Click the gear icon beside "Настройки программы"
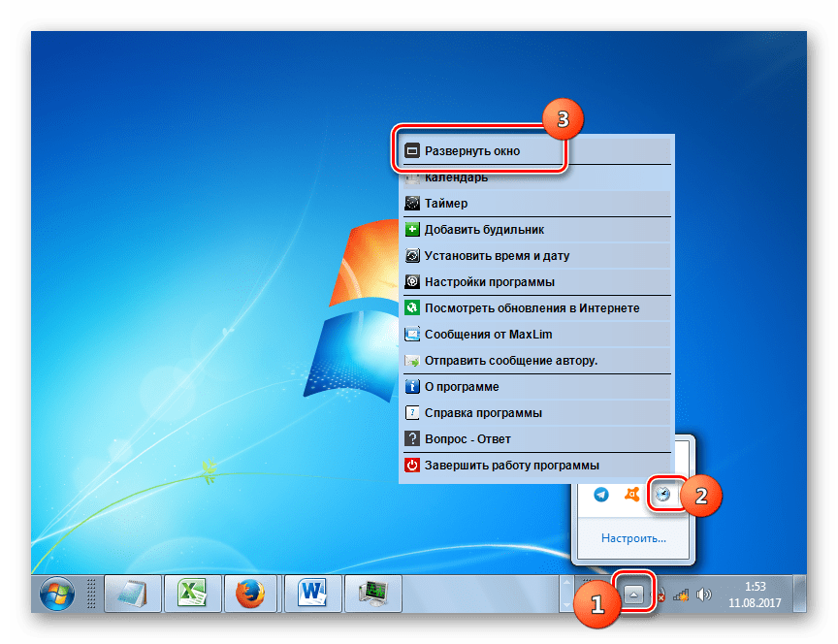This screenshot has height=644, width=838. click(412, 282)
